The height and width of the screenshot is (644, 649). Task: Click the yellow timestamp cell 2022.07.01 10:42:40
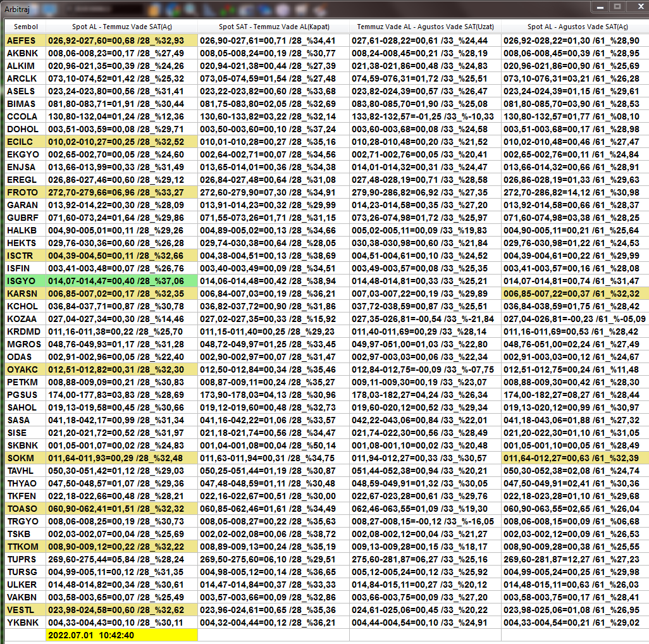click(x=121, y=635)
